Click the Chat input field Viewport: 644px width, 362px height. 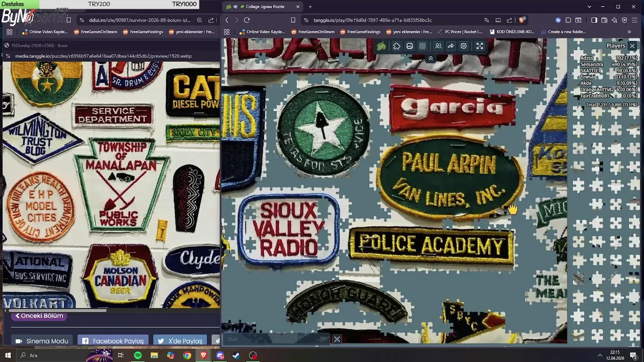point(276,339)
